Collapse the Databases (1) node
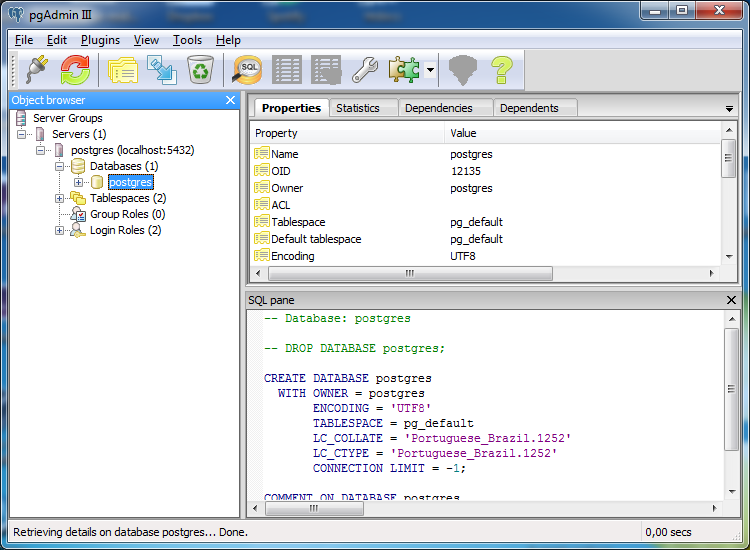 (x=59, y=166)
